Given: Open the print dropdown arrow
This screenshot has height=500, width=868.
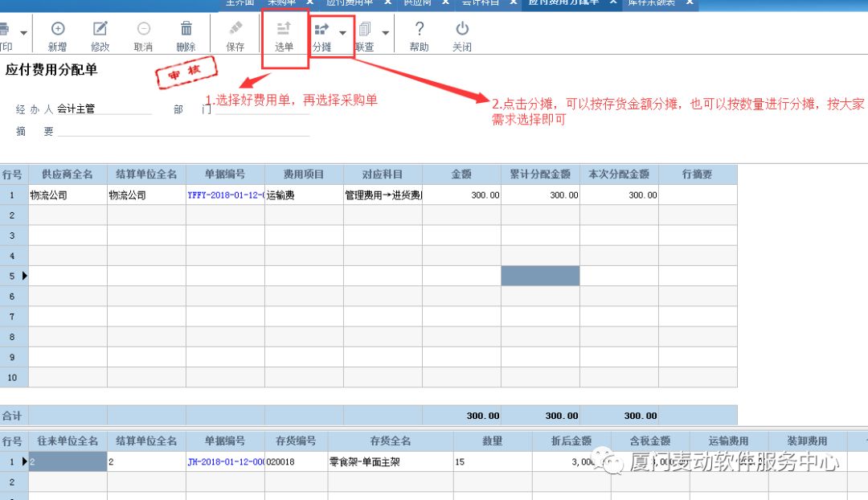Looking at the screenshot, I should click(23, 33).
